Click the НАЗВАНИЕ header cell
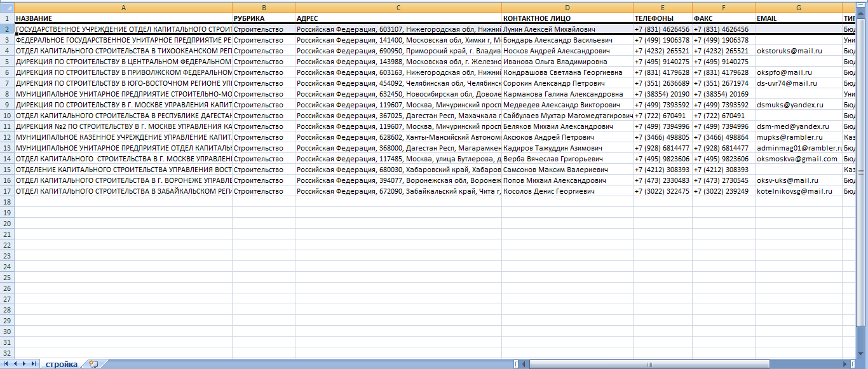 tap(123, 18)
